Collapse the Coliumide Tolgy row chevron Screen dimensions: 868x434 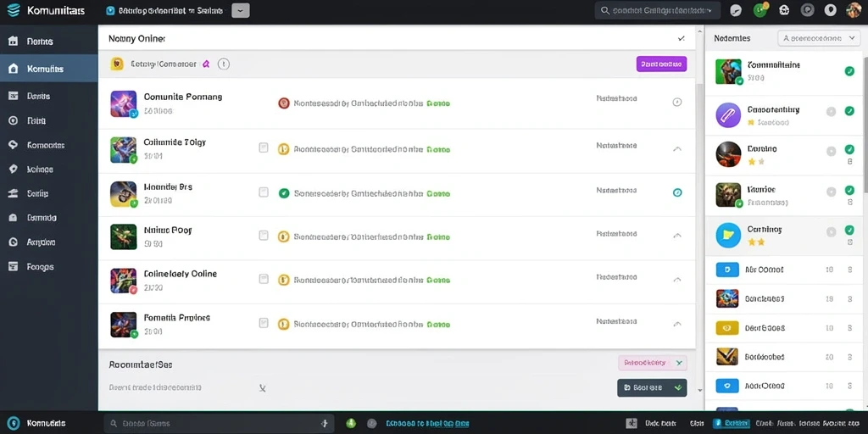(676, 149)
